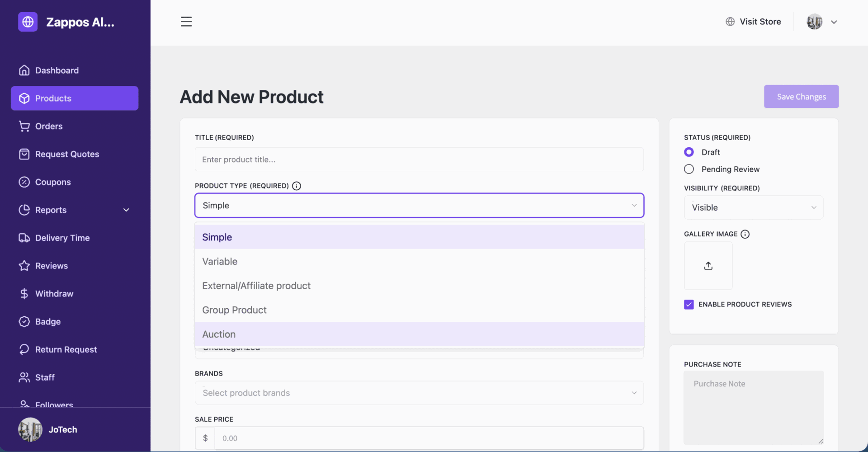Choose Variable from product type list
The width and height of the screenshot is (868, 452).
(x=419, y=262)
